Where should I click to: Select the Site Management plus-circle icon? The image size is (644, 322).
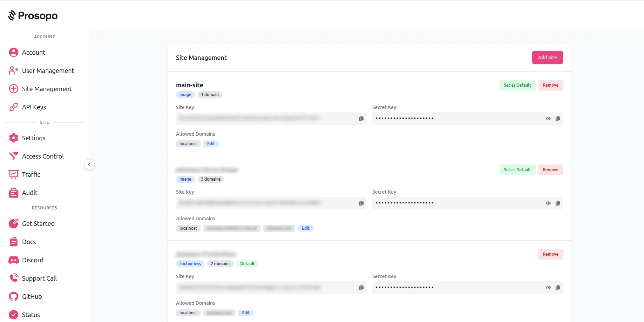point(14,89)
